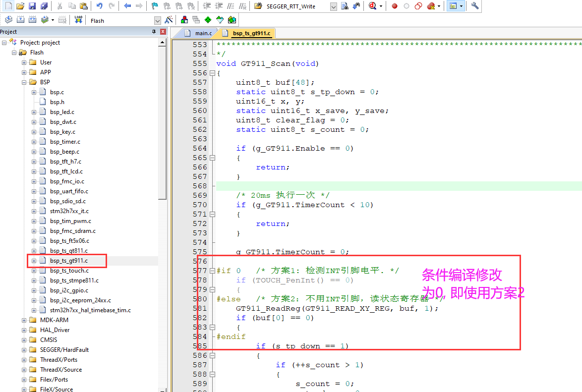Select the ThreadX/Source group
This screenshot has width=582, height=392.
(61, 370)
